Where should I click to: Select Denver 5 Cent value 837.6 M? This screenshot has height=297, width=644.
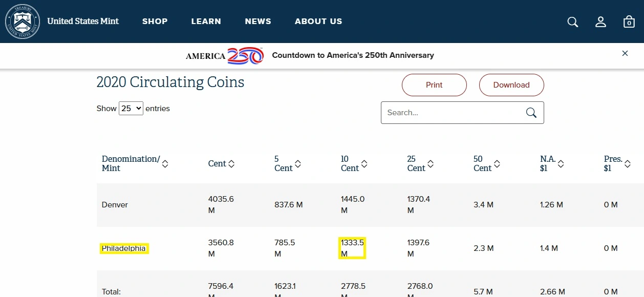pos(289,205)
